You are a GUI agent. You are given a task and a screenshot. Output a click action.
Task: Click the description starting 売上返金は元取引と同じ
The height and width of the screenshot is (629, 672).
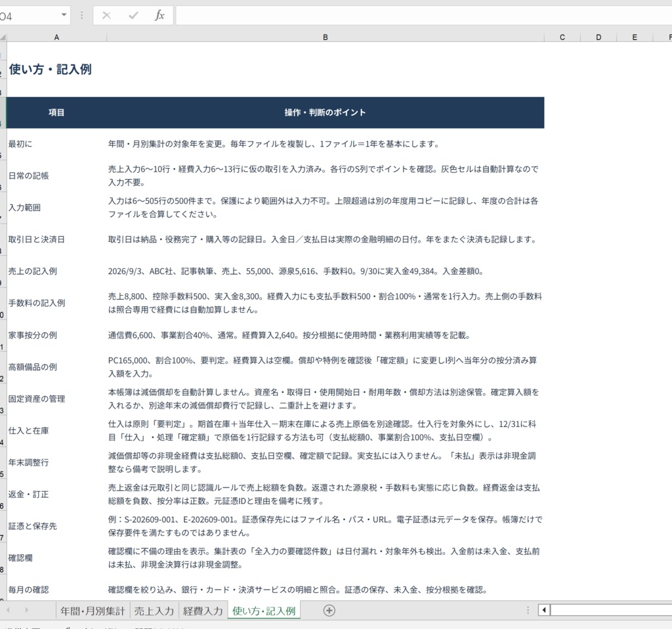(x=325, y=494)
